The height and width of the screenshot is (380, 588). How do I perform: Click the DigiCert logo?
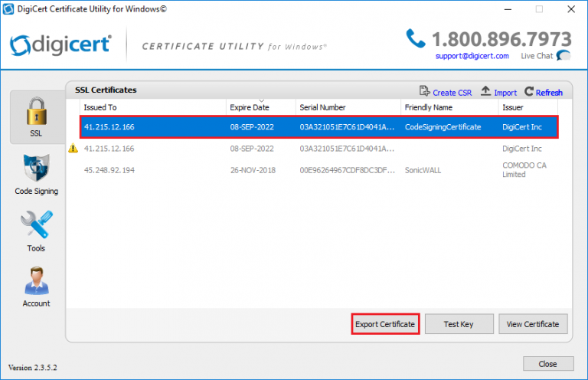pyautogui.click(x=60, y=45)
